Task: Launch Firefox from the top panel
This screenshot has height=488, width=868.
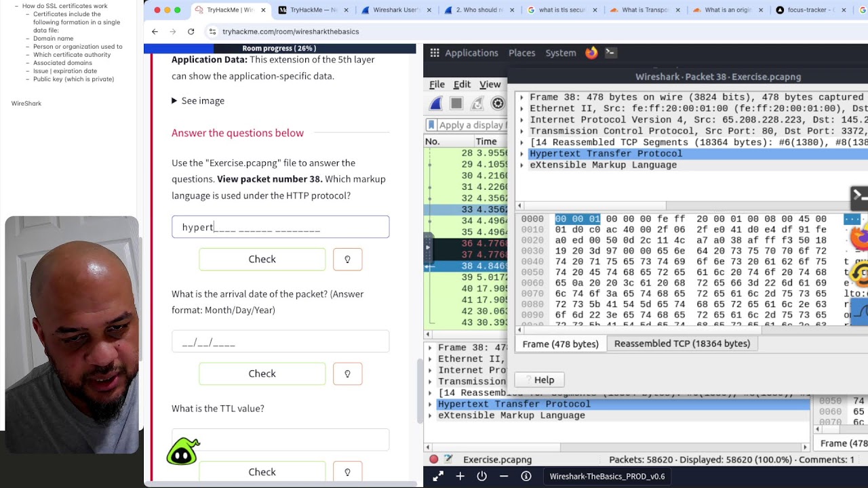Action: pos(591,52)
